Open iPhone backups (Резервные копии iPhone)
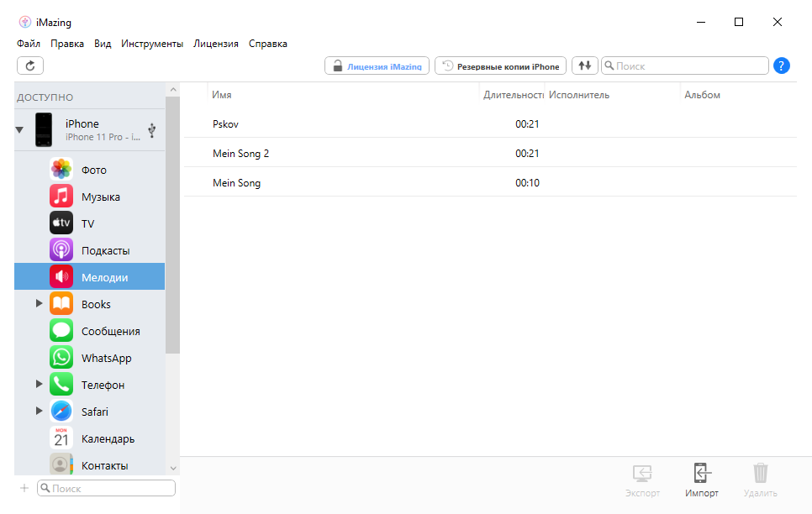This screenshot has height=514, width=812. (x=500, y=66)
